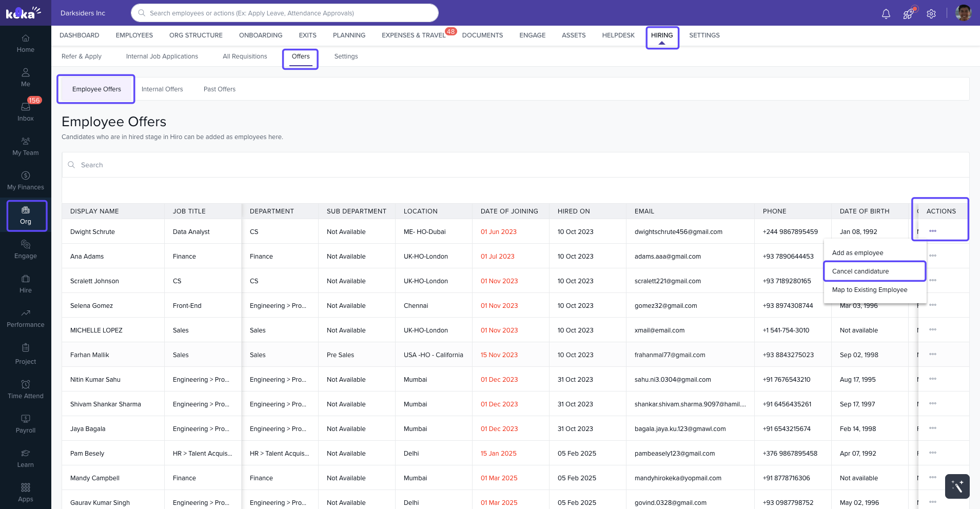Screen dimensions: 980x509
Task: Switch to Past Offers tab
Action: point(219,89)
